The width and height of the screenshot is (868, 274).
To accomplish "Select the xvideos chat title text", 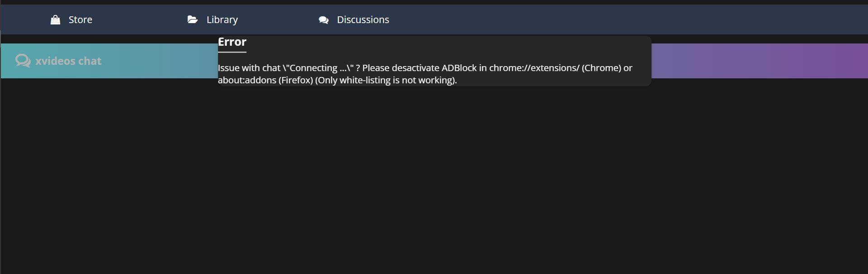I will [x=68, y=61].
